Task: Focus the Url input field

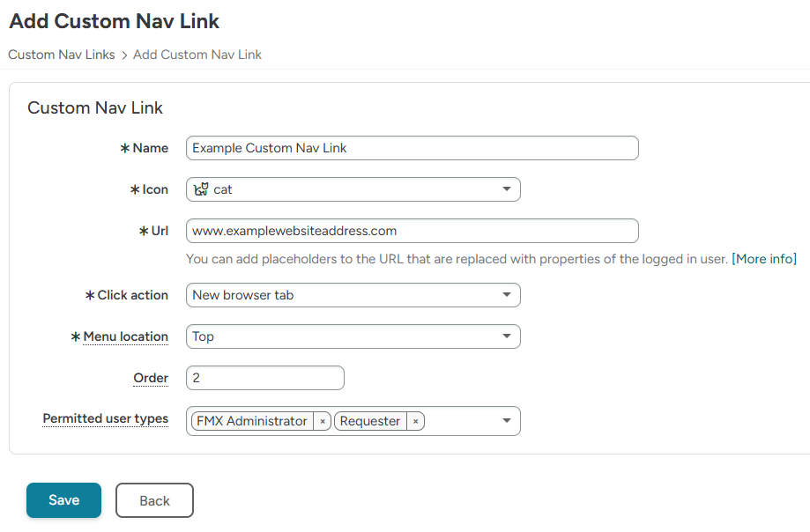Action: coord(412,231)
